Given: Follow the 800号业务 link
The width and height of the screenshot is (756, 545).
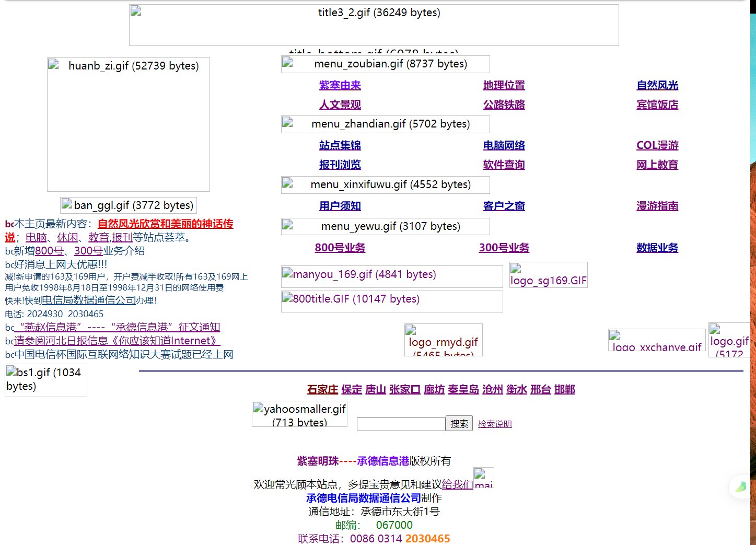Looking at the screenshot, I should [340, 248].
